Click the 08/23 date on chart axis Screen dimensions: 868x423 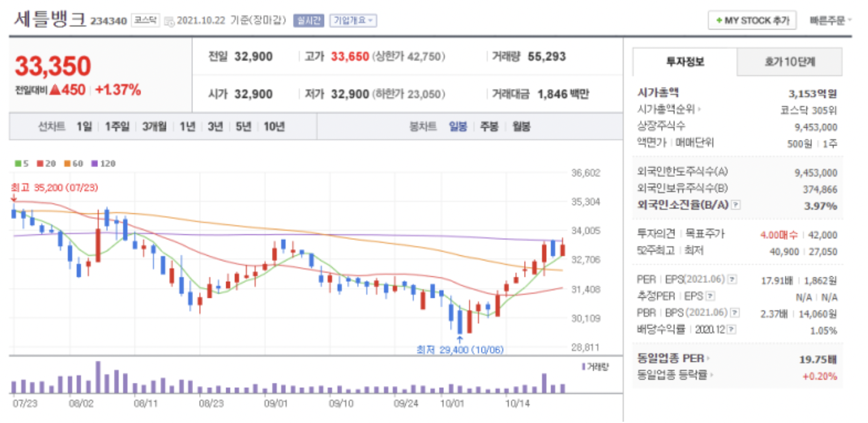pos(211,404)
